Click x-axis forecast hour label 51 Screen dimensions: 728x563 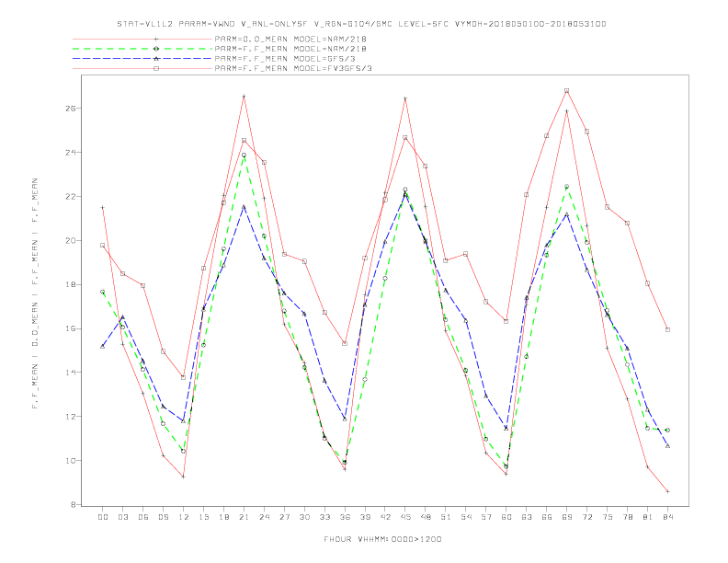pyautogui.click(x=446, y=517)
